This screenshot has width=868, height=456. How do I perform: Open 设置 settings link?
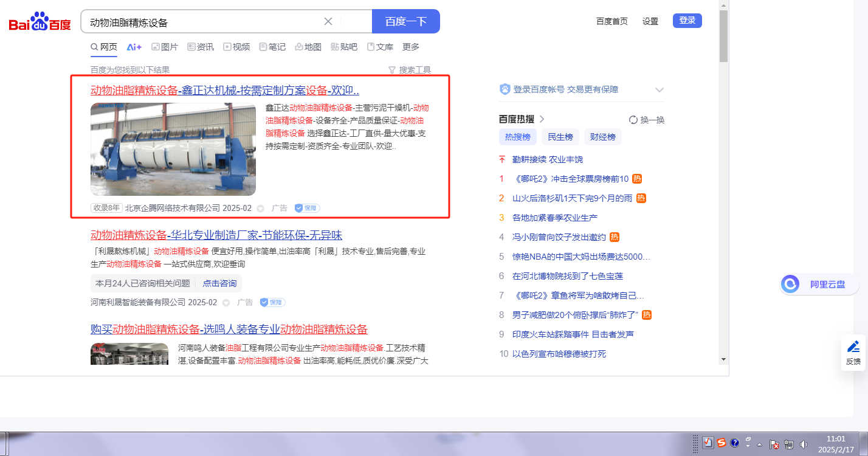point(650,21)
